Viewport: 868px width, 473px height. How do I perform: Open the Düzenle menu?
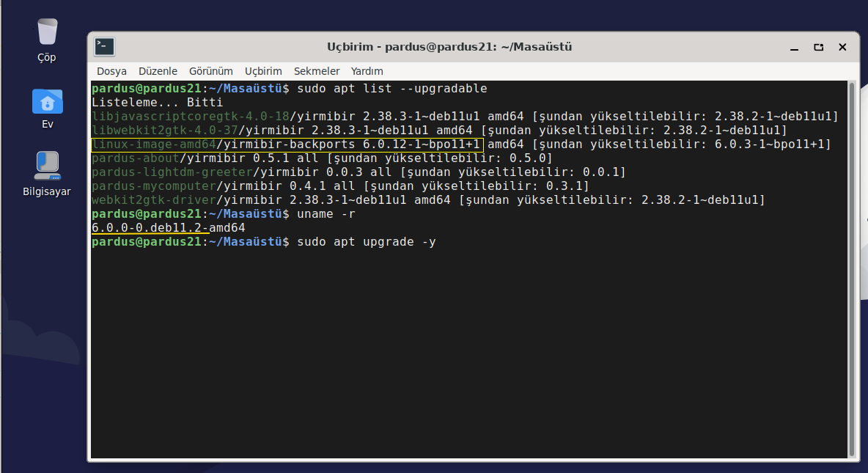click(158, 71)
